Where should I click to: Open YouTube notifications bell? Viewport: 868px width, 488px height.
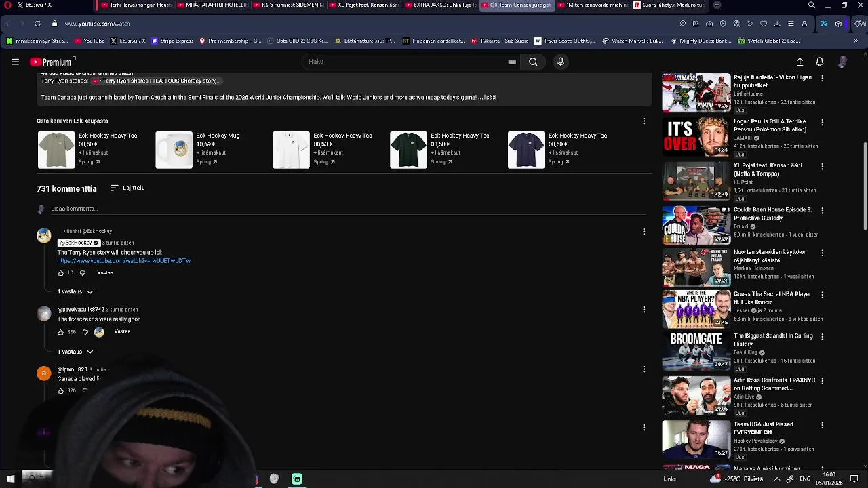[x=820, y=62]
